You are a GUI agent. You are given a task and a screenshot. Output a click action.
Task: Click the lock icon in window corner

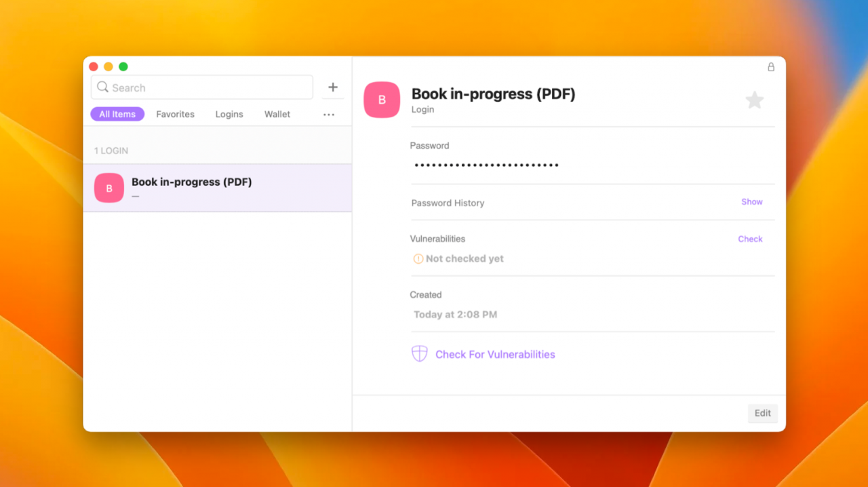pyautogui.click(x=771, y=67)
